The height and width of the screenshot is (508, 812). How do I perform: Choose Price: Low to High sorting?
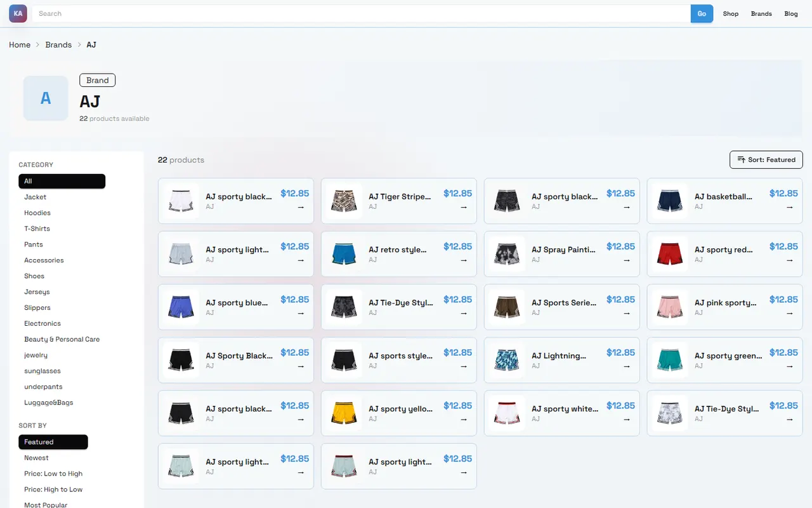coord(53,474)
